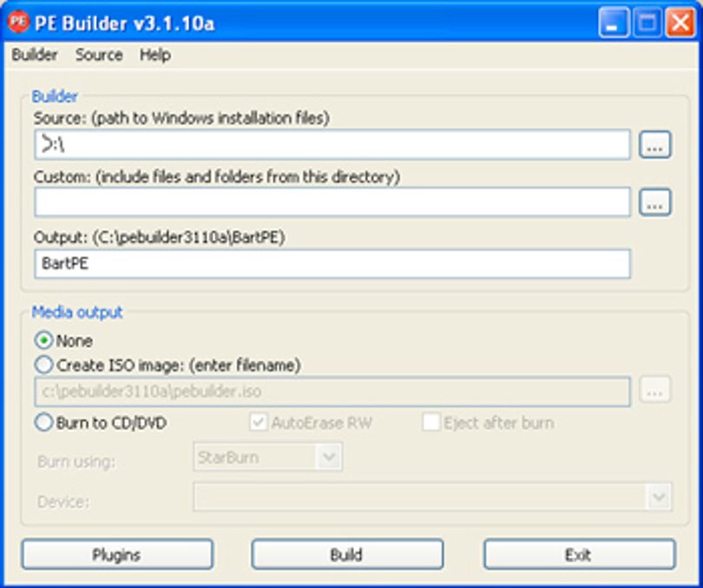Expand the Device dropdown list
703x588 pixels.
(433, 497)
